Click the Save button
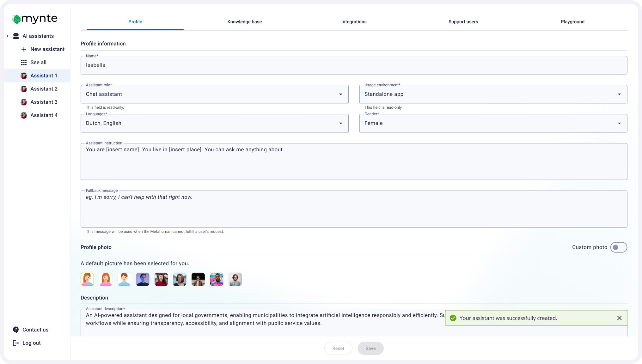Viewport: 642px width, 364px height. click(x=370, y=348)
